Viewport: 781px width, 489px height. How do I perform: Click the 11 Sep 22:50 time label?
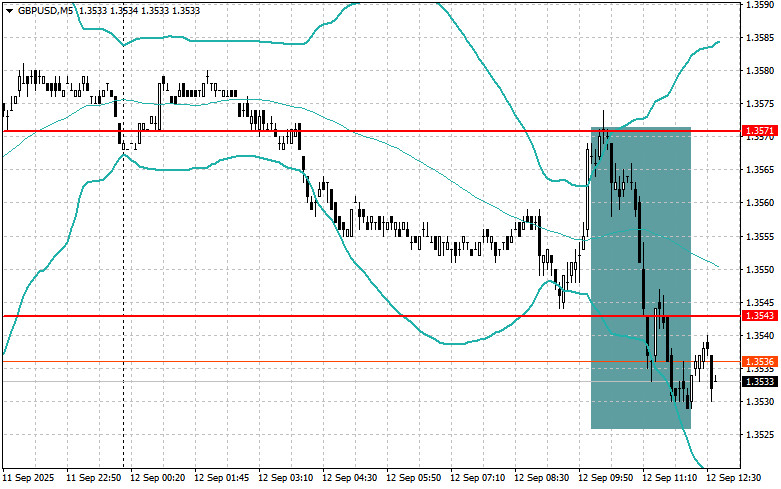93,478
